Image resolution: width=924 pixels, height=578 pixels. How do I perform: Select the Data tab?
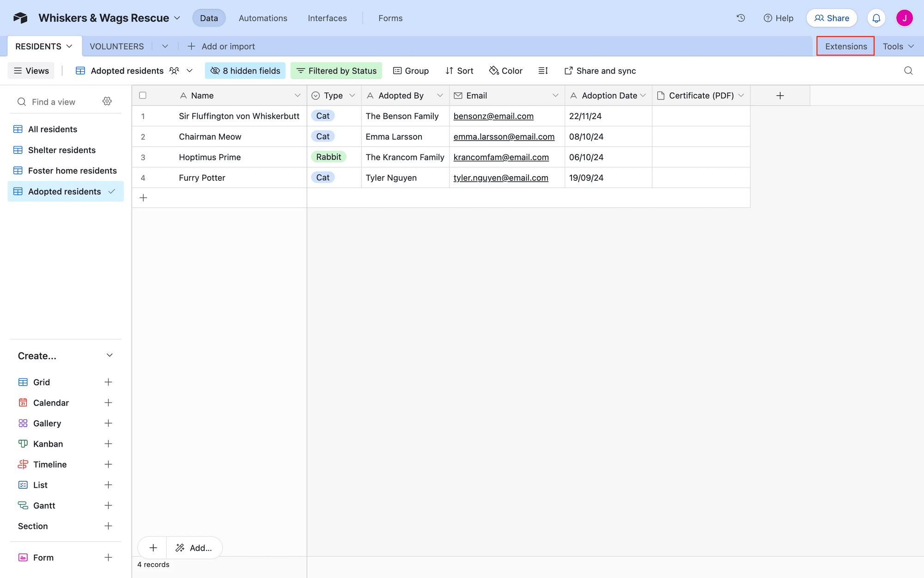(x=209, y=18)
